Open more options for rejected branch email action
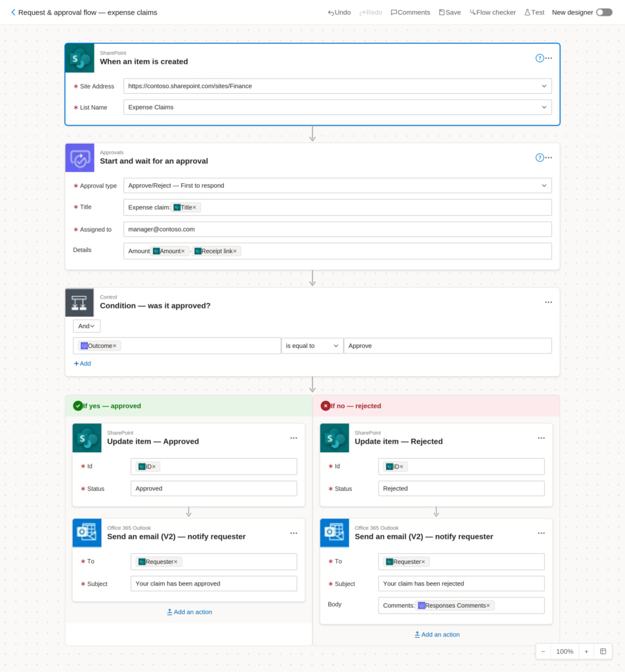The image size is (625, 672). (542, 533)
